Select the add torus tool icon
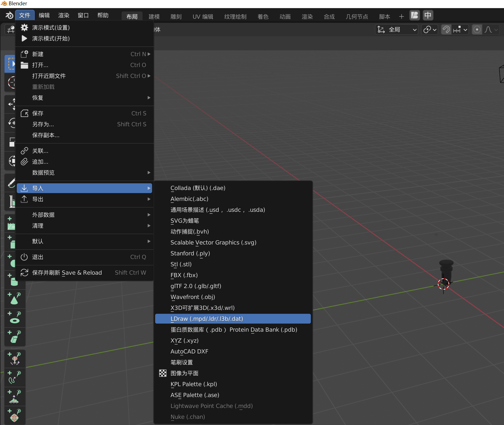 point(15,318)
